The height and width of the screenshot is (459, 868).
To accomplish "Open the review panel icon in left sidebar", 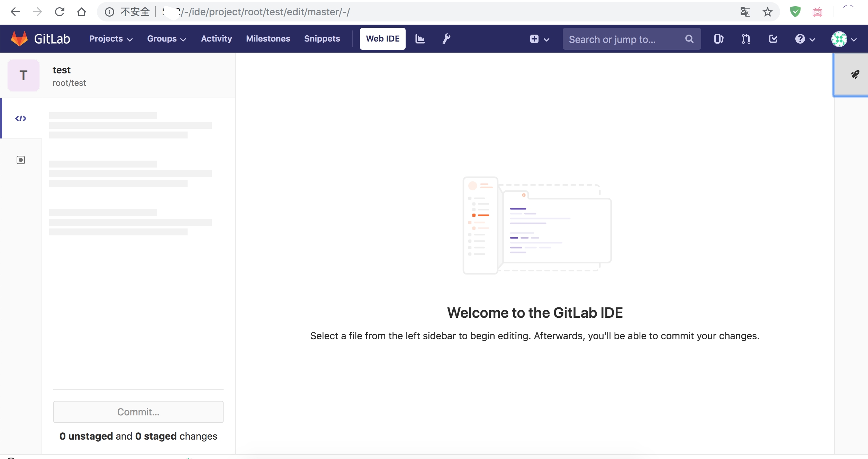I will [21, 160].
